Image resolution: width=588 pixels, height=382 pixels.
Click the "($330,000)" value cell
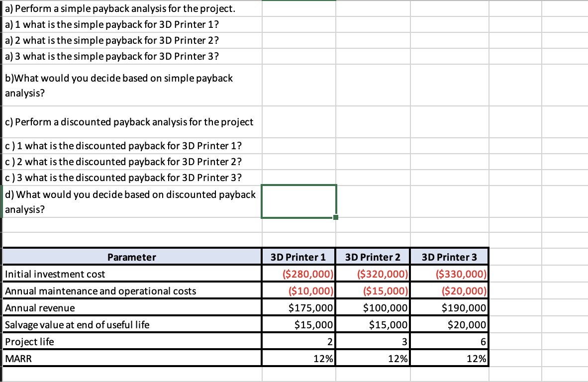tap(449, 274)
